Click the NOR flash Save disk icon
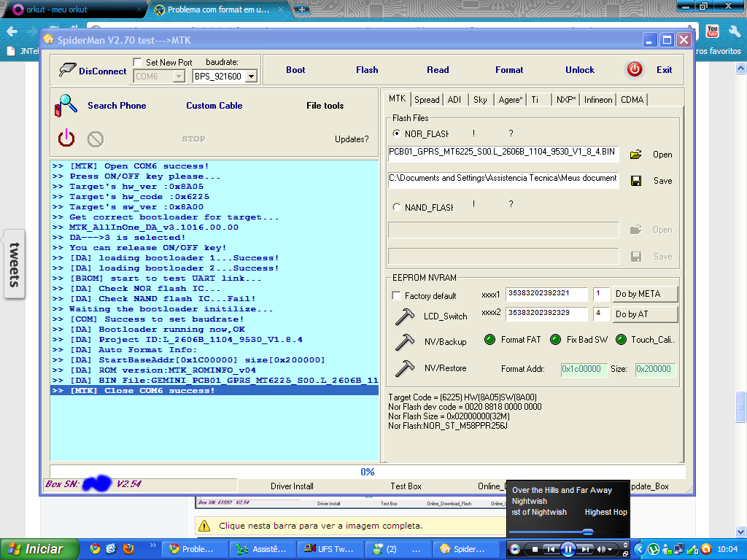The height and width of the screenshot is (560, 747). tap(636, 181)
